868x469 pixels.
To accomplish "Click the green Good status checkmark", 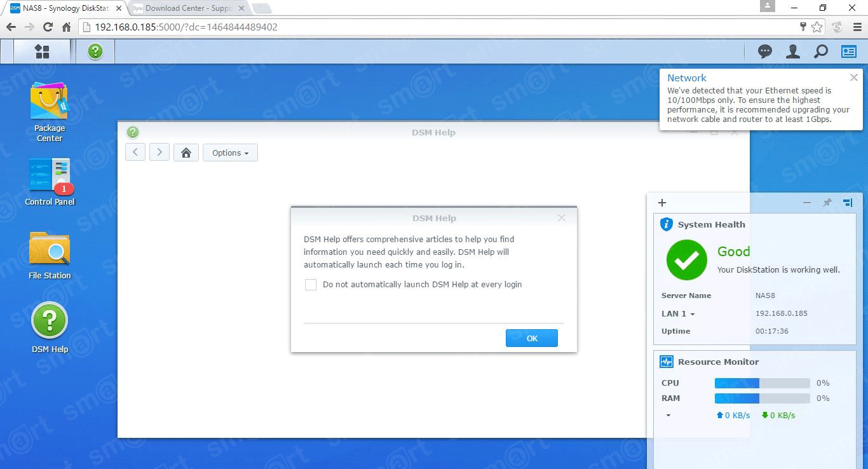I will [x=687, y=260].
